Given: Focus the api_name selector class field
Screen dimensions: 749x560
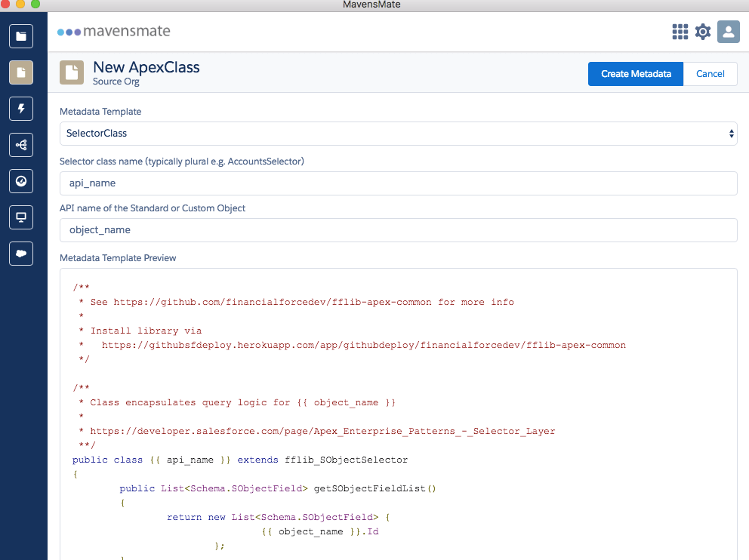Looking at the screenshot, I should 399,183.
